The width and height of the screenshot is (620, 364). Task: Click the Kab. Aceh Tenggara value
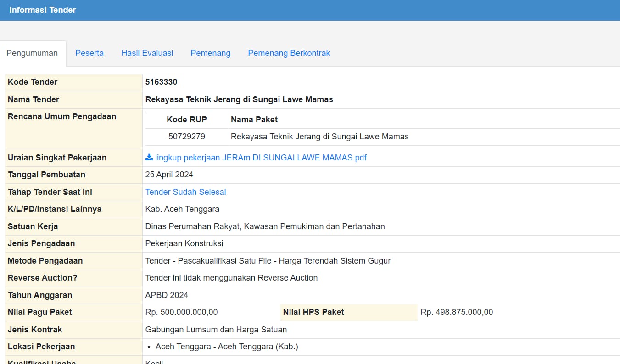pyautogui.click(x=182, y=209)
